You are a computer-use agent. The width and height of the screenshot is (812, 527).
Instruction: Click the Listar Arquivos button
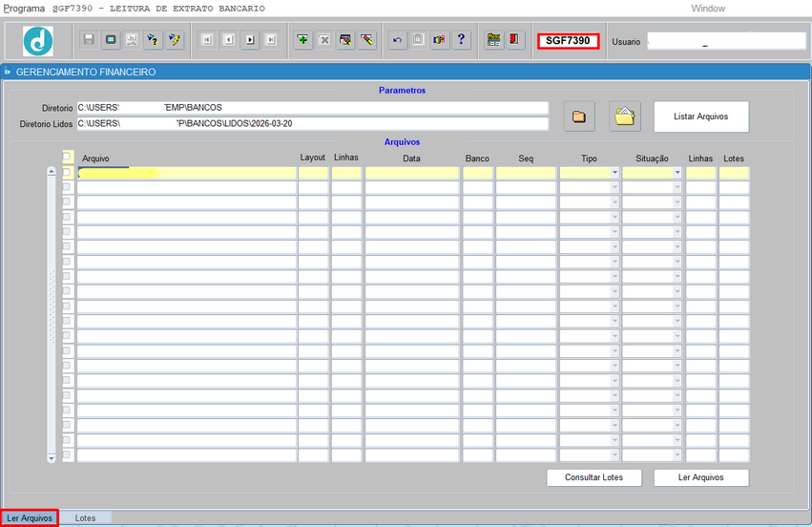701,116
